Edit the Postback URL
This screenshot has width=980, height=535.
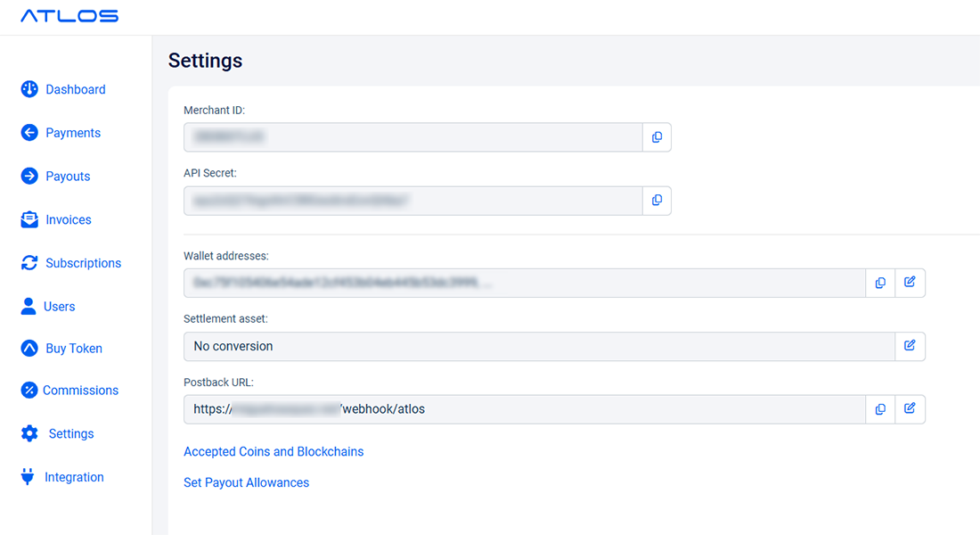click(910, 409)
